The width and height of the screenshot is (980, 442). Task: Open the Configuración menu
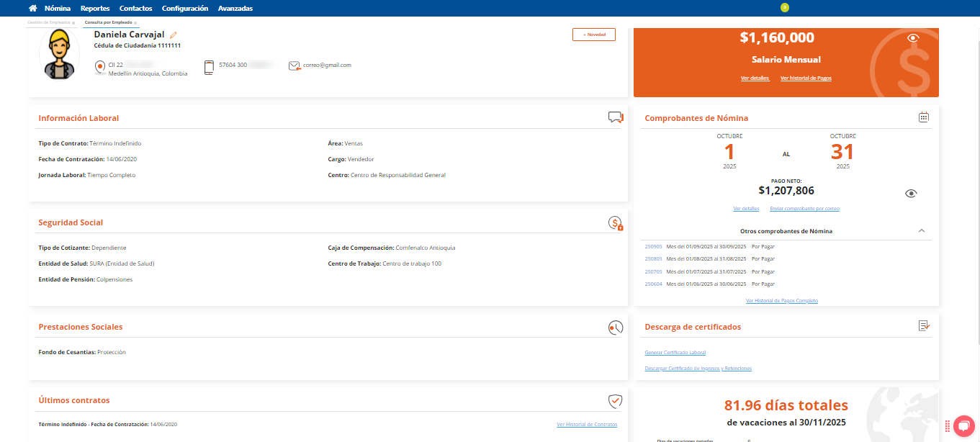(185, 9)
